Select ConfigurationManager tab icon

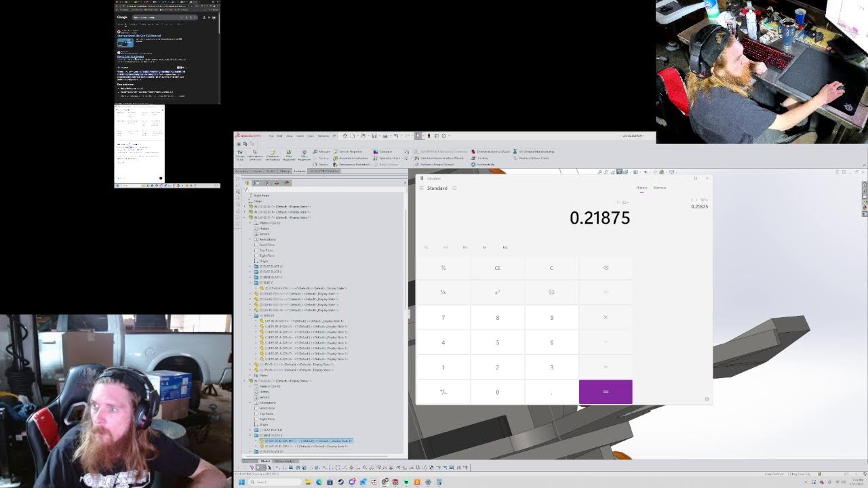[x=267, y=182]
